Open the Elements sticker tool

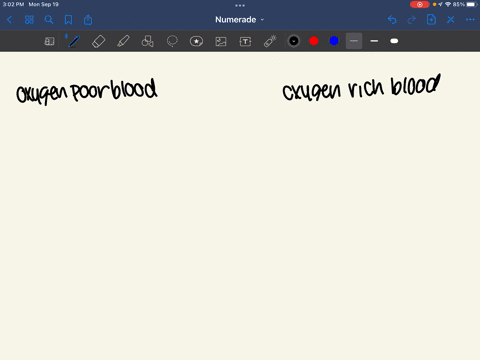196,41
